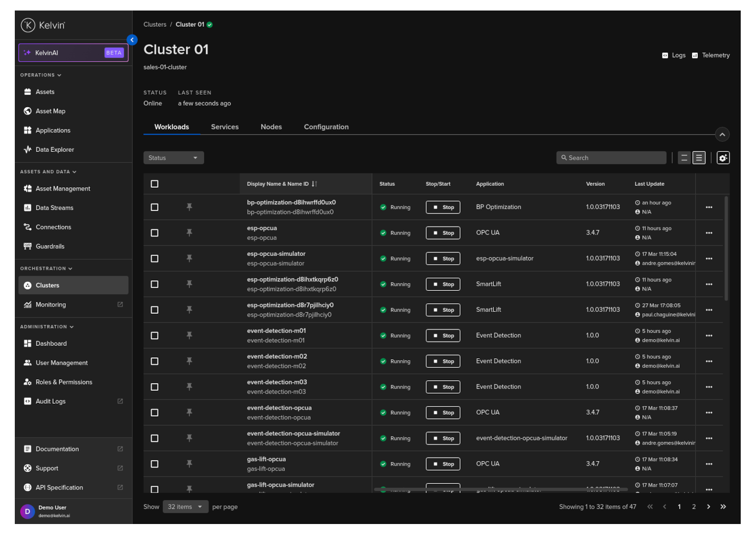Select all workloads with header checkbox
756x535 pixels.
click(x=155, y=184)
